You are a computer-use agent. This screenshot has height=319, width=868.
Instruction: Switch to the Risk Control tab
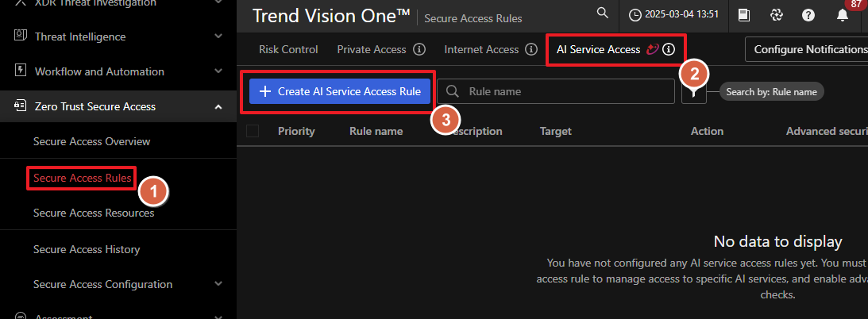[x=288, y=49]
